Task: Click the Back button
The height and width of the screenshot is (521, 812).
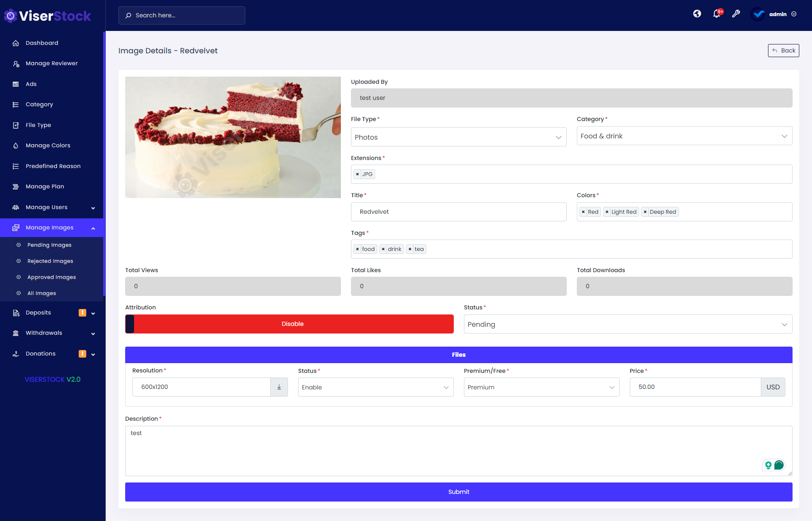Action: click(x=783, y=50)
